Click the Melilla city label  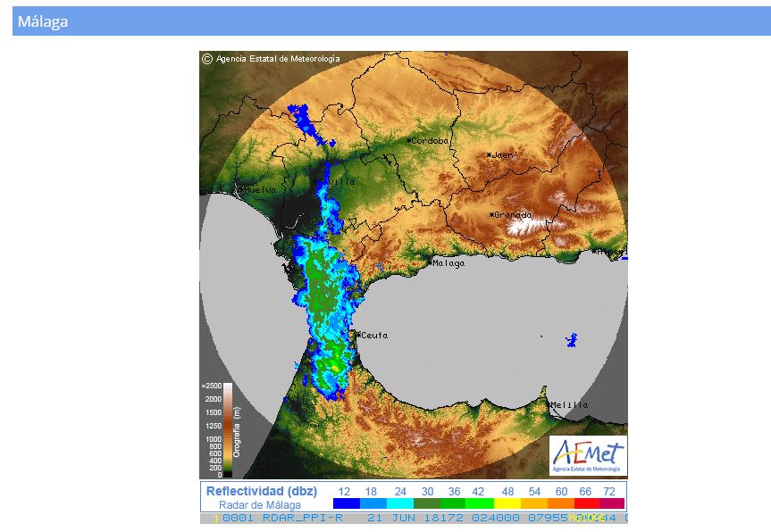pyautogui.click(x=568, y=404)
